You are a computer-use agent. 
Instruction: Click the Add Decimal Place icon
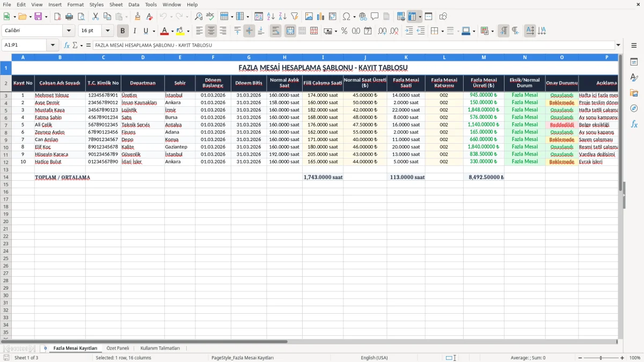(383, 31)
